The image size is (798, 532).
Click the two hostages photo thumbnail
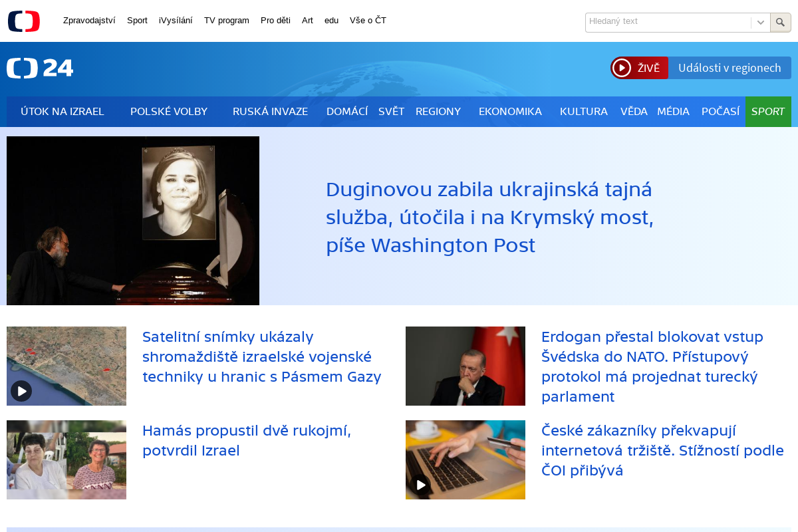tap(66, 460)
